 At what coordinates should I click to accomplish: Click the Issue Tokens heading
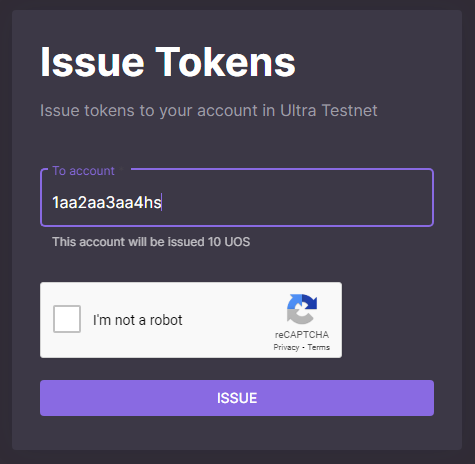pos(168,62)
